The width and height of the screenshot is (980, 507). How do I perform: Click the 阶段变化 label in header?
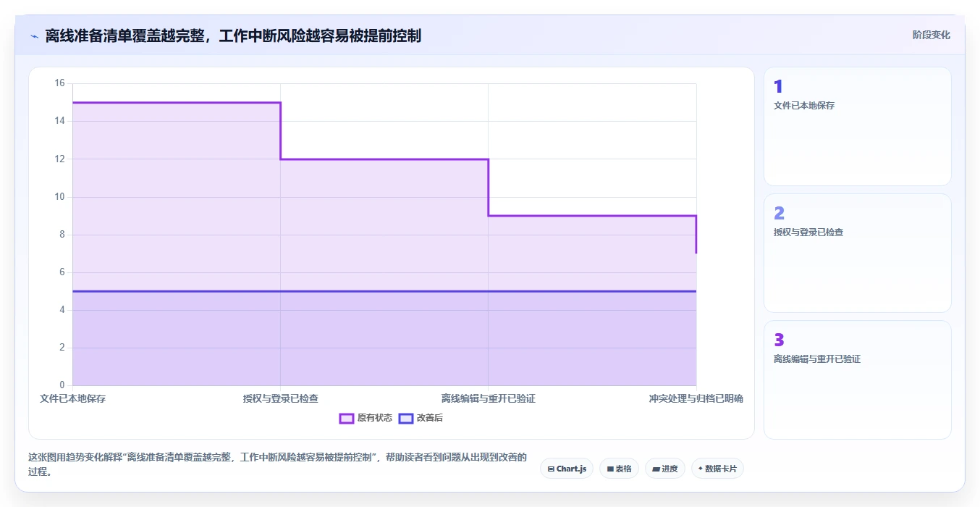[x=932, y=35]
